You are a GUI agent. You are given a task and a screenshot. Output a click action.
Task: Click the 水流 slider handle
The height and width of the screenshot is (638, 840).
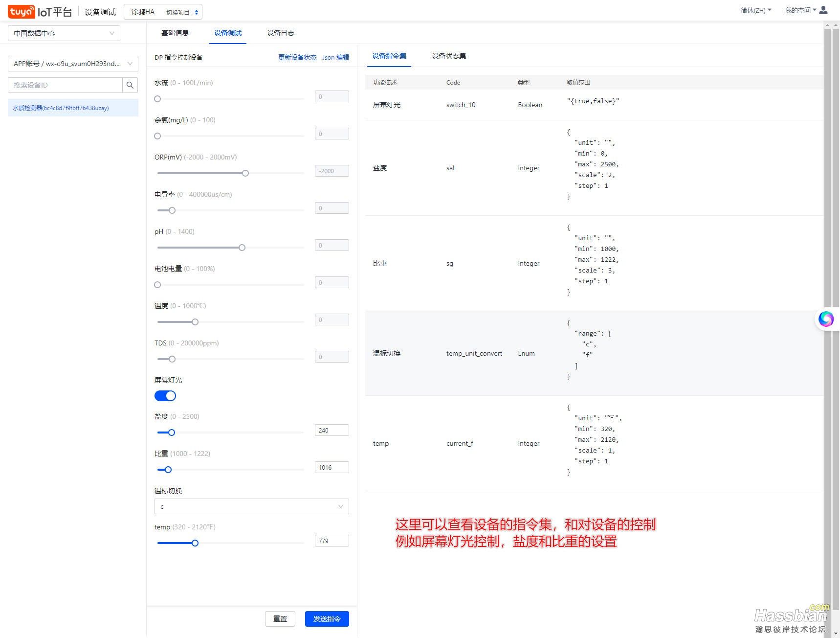pyautogui.click(x=157, y=99)
